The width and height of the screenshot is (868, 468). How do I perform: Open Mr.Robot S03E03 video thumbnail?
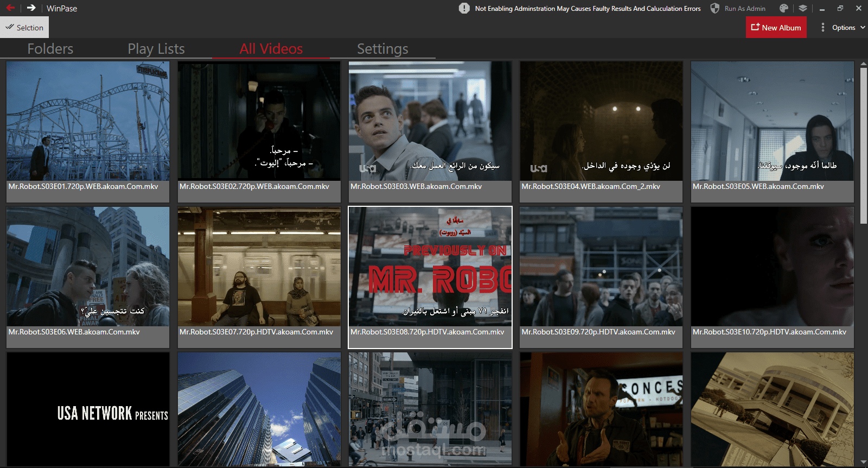tap(430, 121)
